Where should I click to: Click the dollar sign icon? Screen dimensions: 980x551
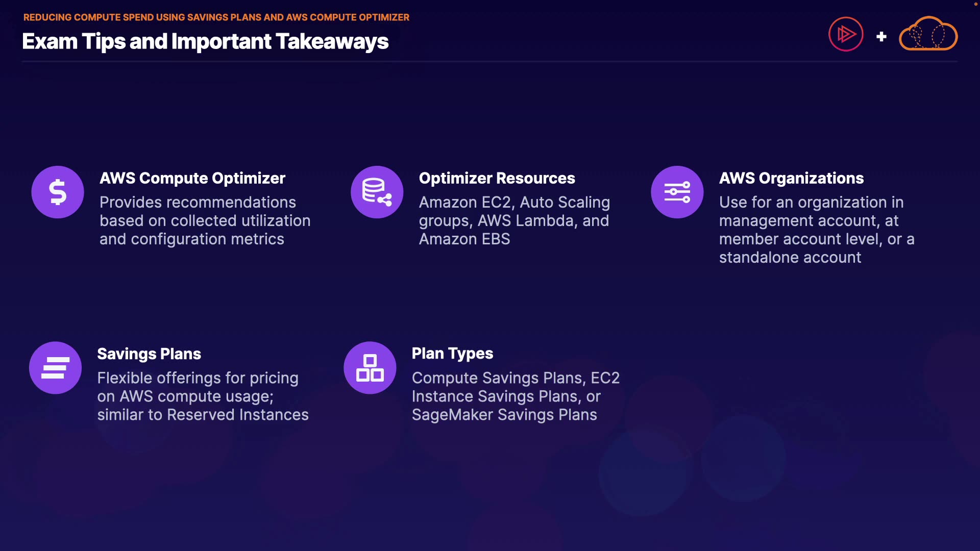coord(58,192)
